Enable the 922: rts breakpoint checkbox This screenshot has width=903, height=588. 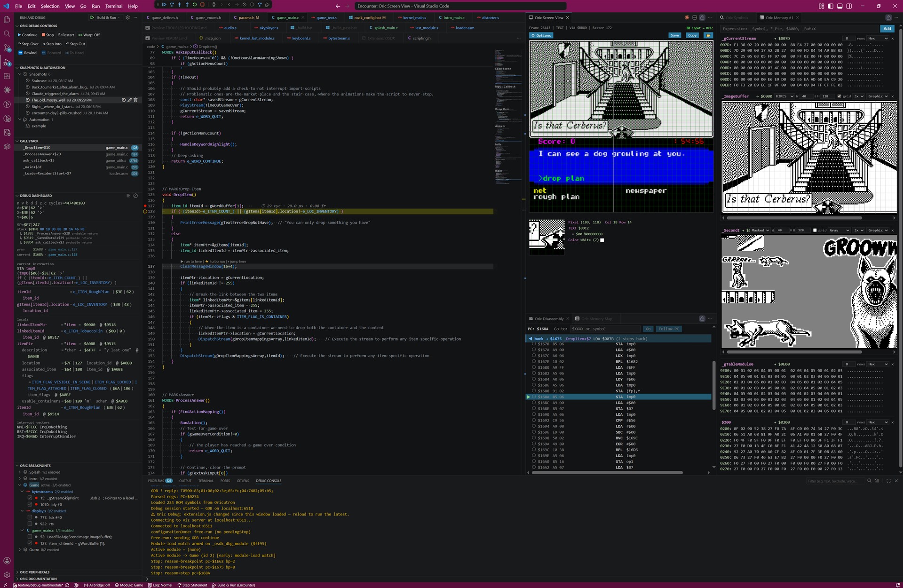pos(30,524)
